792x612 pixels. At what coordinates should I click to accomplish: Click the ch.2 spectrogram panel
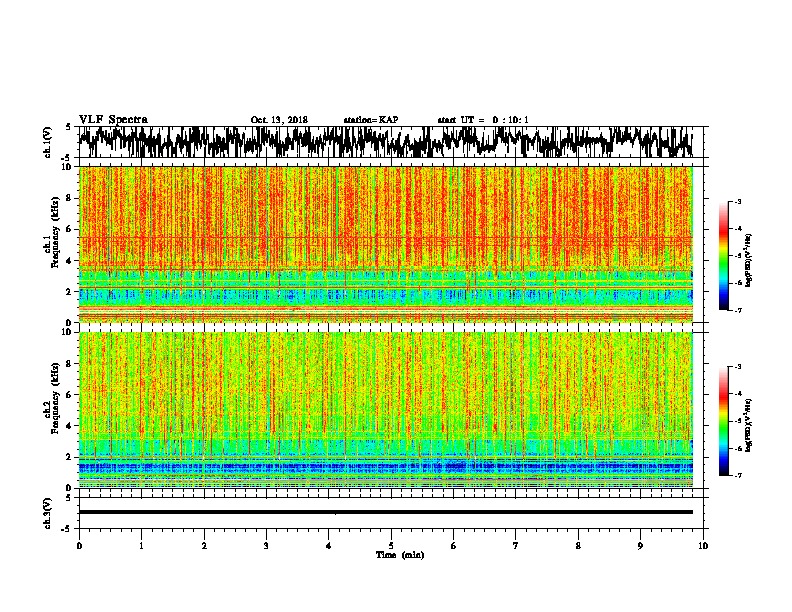[x=385, y=410]
